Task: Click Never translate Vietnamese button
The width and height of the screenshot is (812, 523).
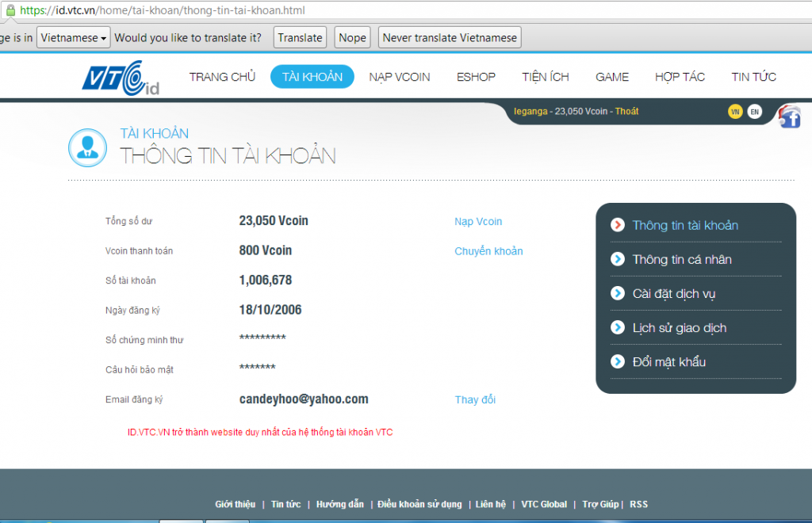Action: click(450, 38)
